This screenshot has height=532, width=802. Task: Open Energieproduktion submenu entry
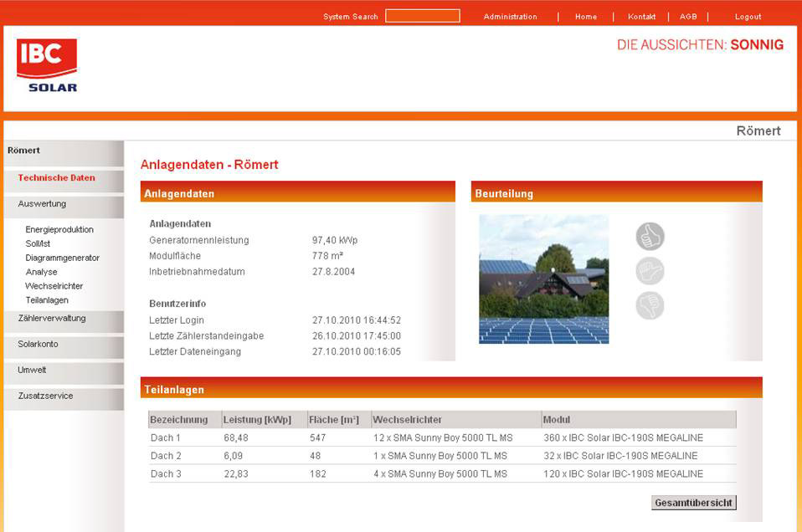pos(59,229)
